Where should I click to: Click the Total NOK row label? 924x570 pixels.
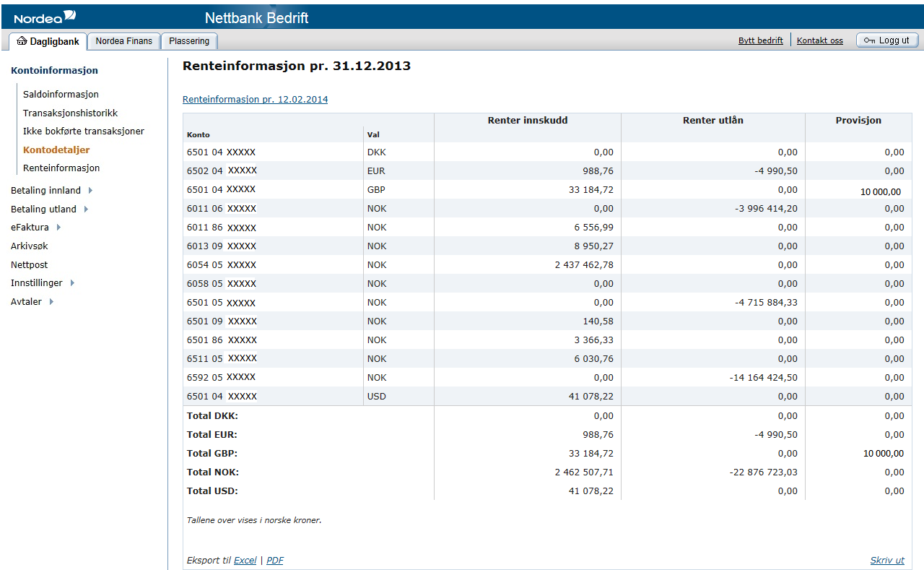click(213, 472)
